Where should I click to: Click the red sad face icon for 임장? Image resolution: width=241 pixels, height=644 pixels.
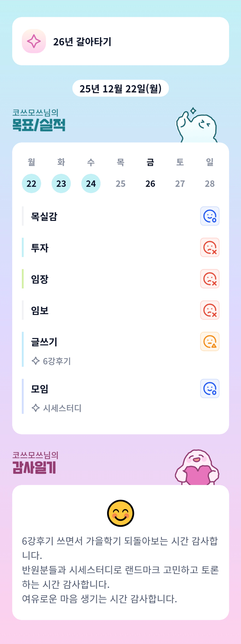pos(210,279)
